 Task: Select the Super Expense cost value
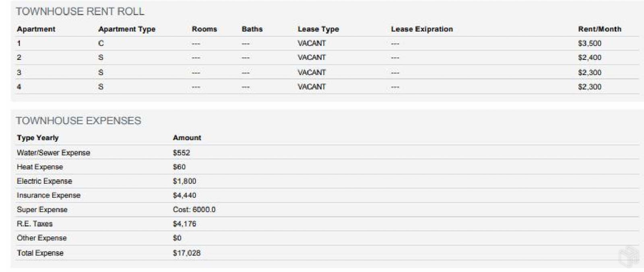click(194, 210)
